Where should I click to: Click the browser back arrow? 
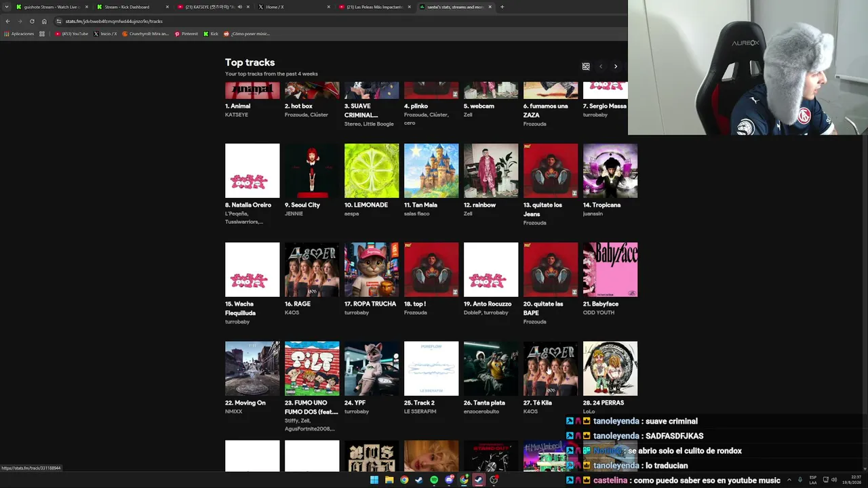point(7,21)
